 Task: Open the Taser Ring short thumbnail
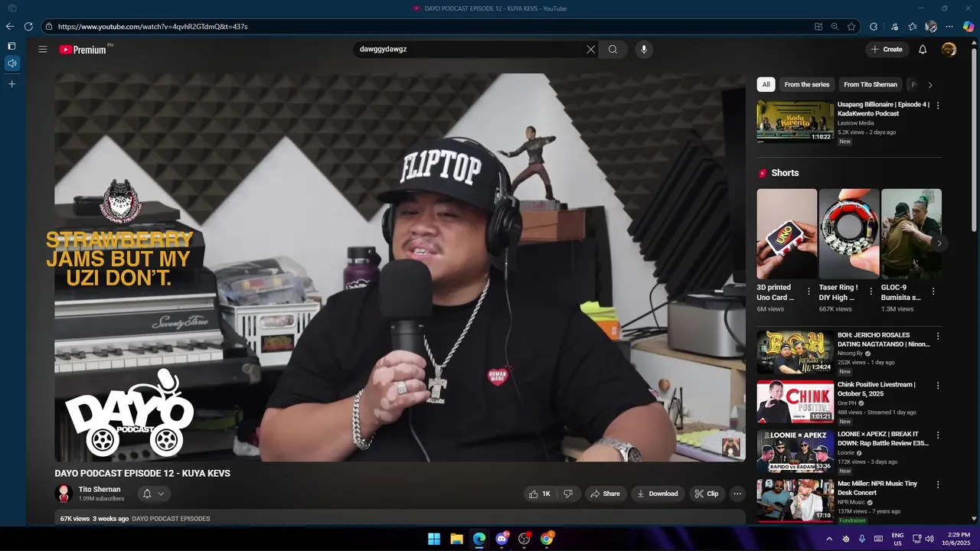[849, 233]
